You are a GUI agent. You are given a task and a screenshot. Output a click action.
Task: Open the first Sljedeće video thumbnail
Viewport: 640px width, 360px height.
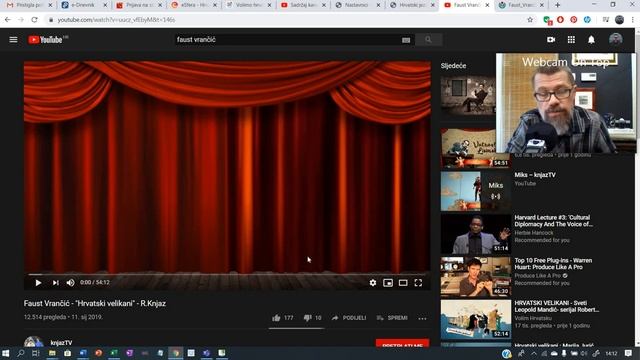(x=468, y=95)
